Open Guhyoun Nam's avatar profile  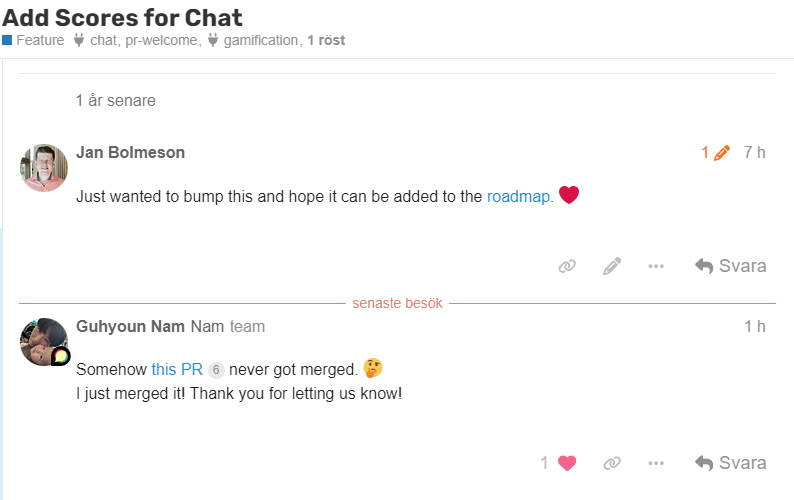click(44, 342)
